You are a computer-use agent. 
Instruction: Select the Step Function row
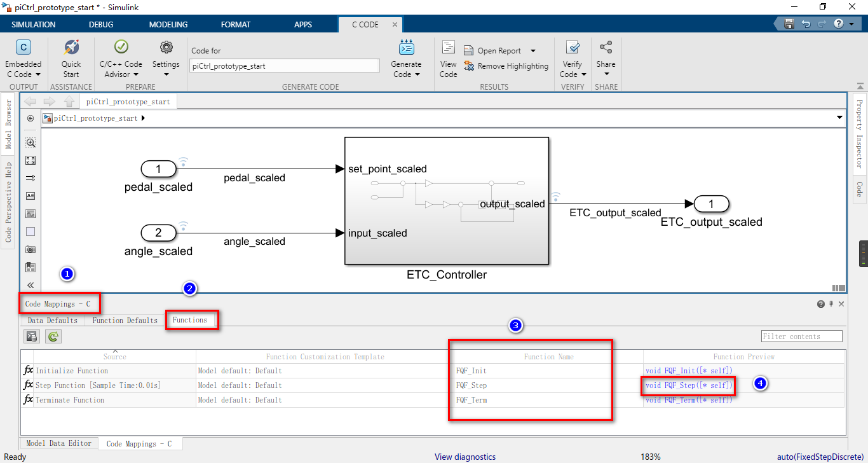pos(432,385)
